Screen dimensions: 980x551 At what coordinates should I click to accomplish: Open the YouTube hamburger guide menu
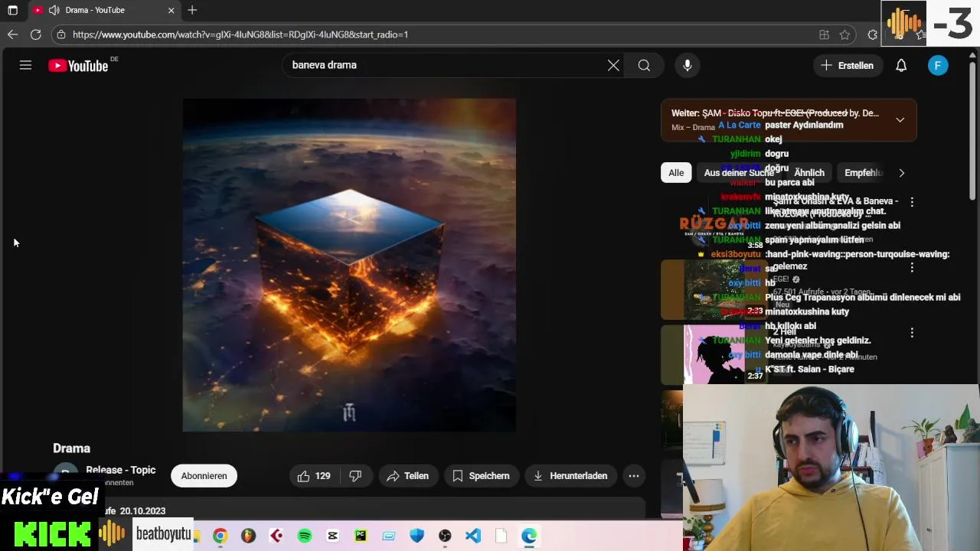[25, 66]
